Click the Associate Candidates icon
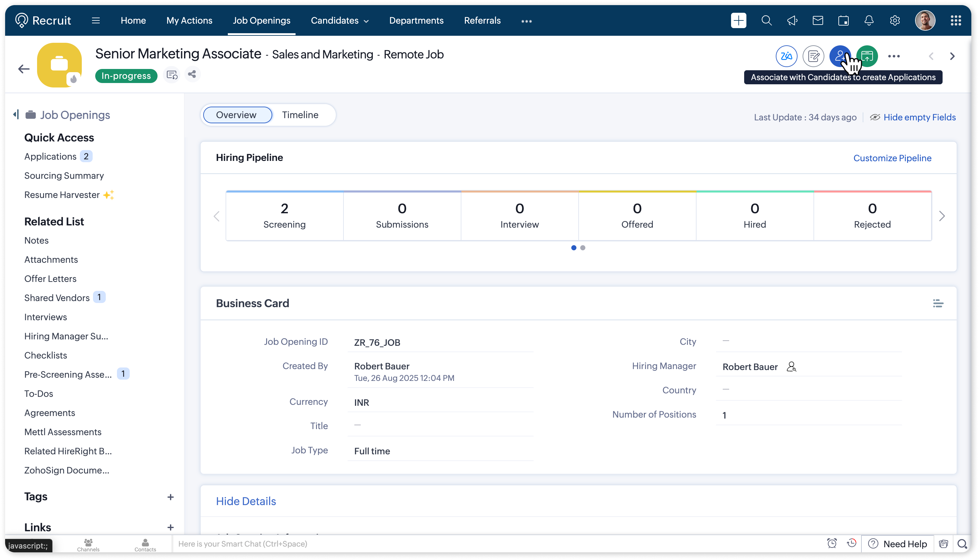The height and width of the screenshot is (560, 979). coord(840,56)
